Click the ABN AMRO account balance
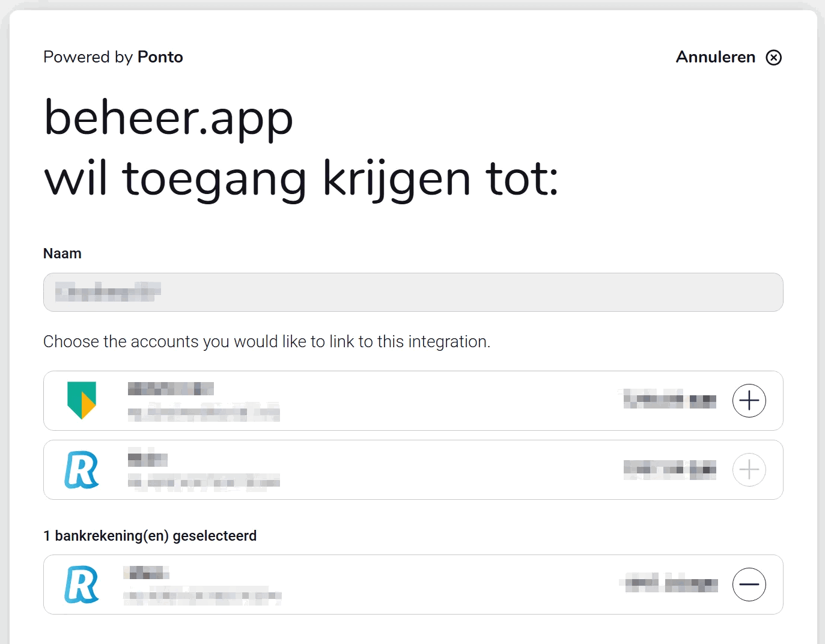 (x=669, y=399)
